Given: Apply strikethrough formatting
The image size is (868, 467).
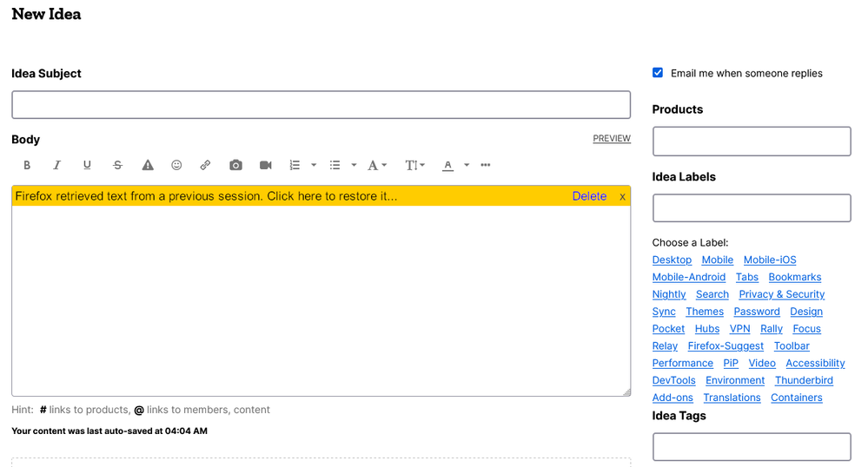Looking at the screenshot, I should pos(117,165).
